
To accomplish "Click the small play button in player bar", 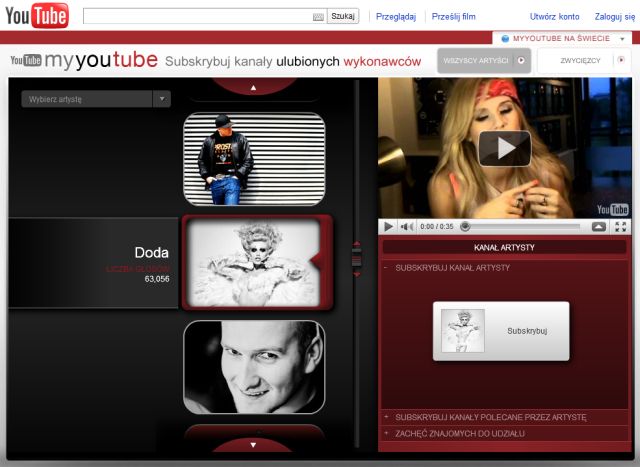I will [389, 227].
